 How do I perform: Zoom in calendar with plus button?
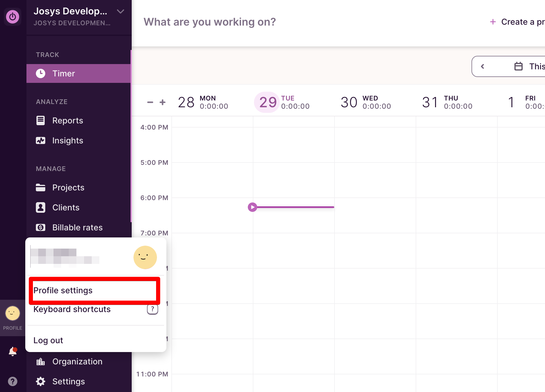click(163, 102)
